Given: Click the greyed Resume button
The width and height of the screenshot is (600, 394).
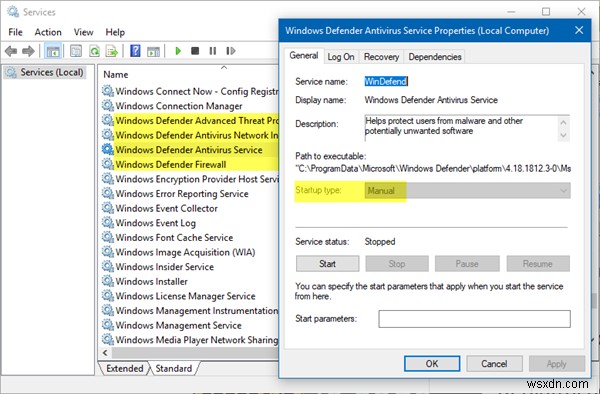Looking at the screenshot, I should 538,264.
